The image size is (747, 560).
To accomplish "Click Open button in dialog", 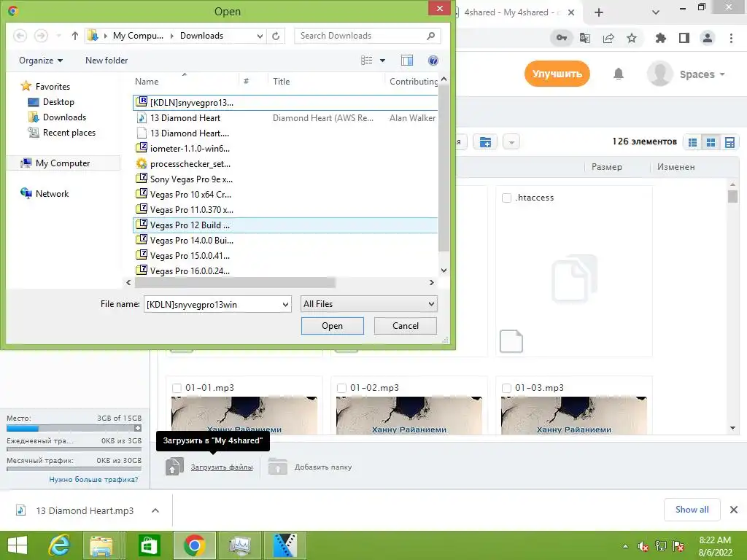I will tap(333, 326).
